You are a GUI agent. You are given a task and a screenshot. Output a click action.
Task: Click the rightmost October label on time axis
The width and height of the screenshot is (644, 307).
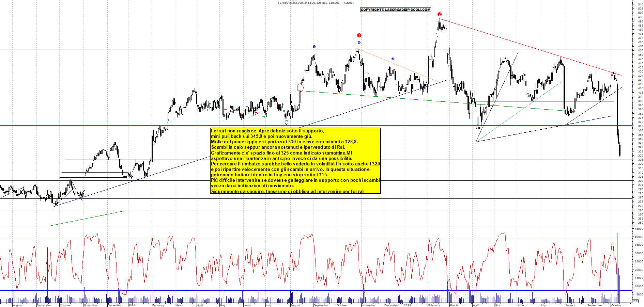616,305
